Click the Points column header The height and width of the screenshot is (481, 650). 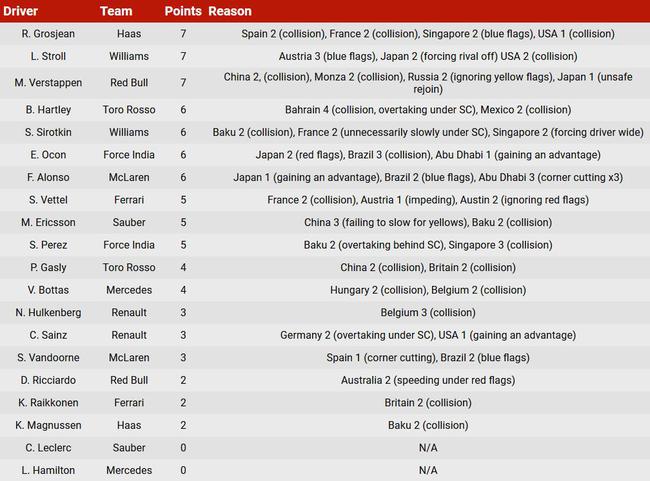182,11
